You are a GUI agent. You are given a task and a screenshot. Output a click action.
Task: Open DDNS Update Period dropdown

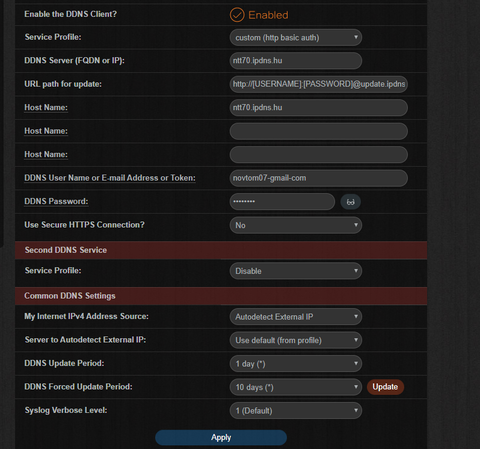(x=296, y=363)
